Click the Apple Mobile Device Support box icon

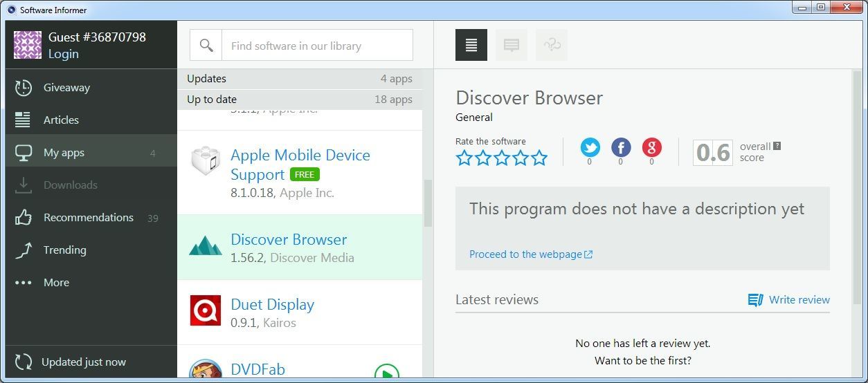(x=206, y=162)
